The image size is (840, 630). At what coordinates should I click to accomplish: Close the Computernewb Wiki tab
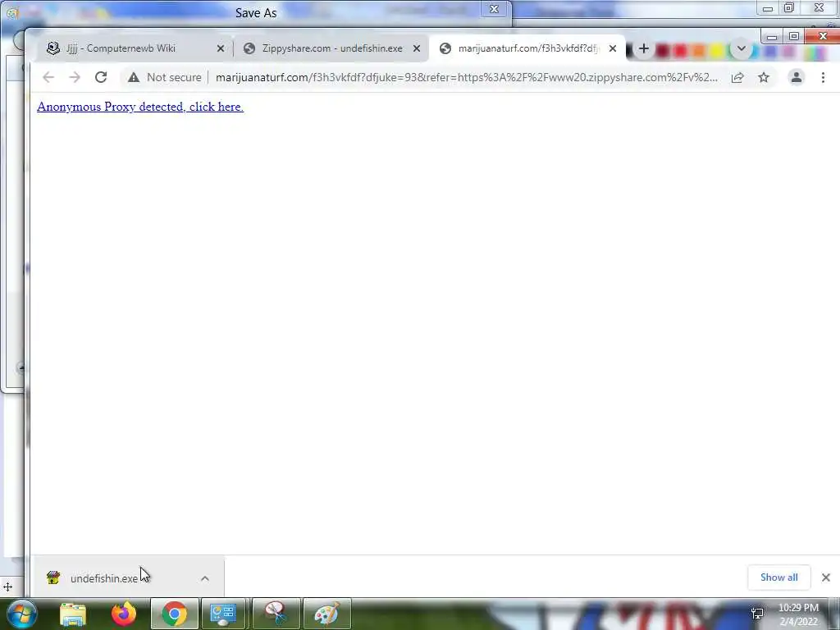(220, 48)
